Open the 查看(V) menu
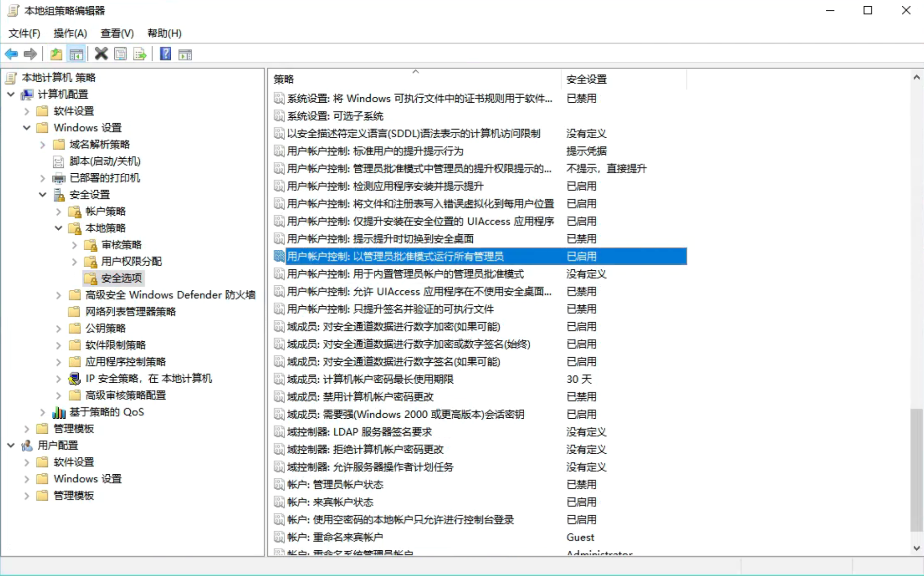This screenshot has width=924, height=576. 117,33
